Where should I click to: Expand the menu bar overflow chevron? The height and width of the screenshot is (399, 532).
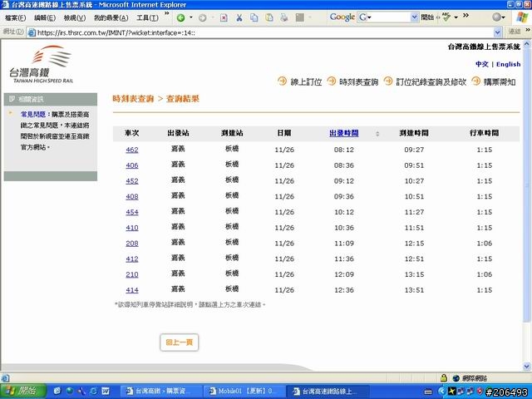point(167,13)
